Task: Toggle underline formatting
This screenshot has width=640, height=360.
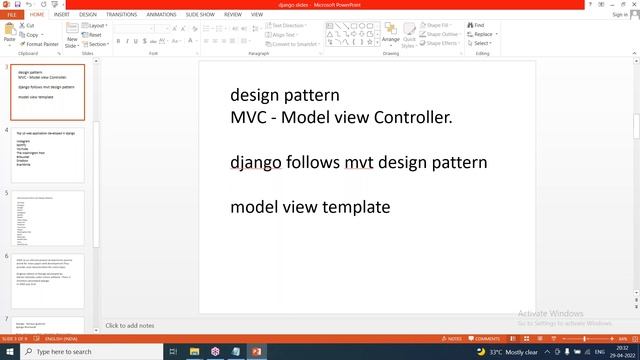Action: pyautogui.click(x=136, y=41)
